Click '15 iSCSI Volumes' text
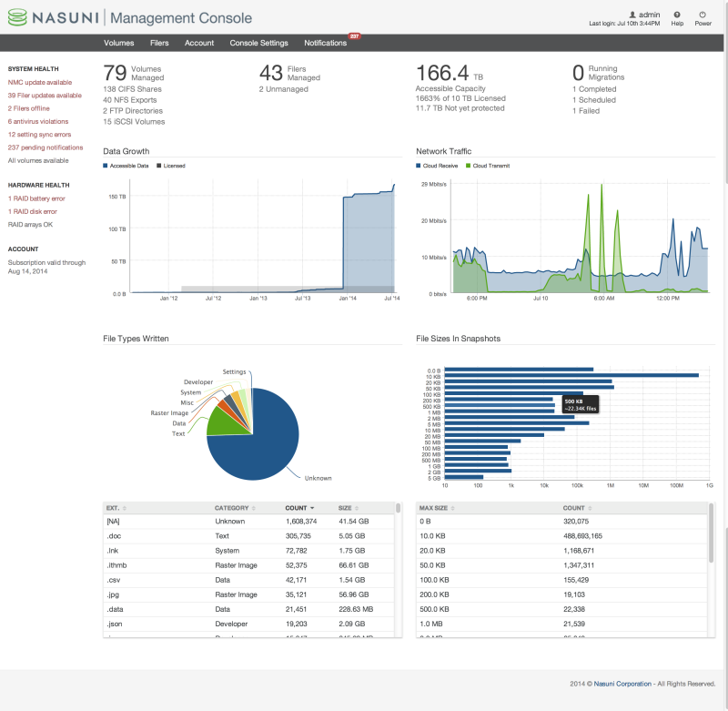The image size is (728, 711). pyautogui.click(x=134, y=122)
